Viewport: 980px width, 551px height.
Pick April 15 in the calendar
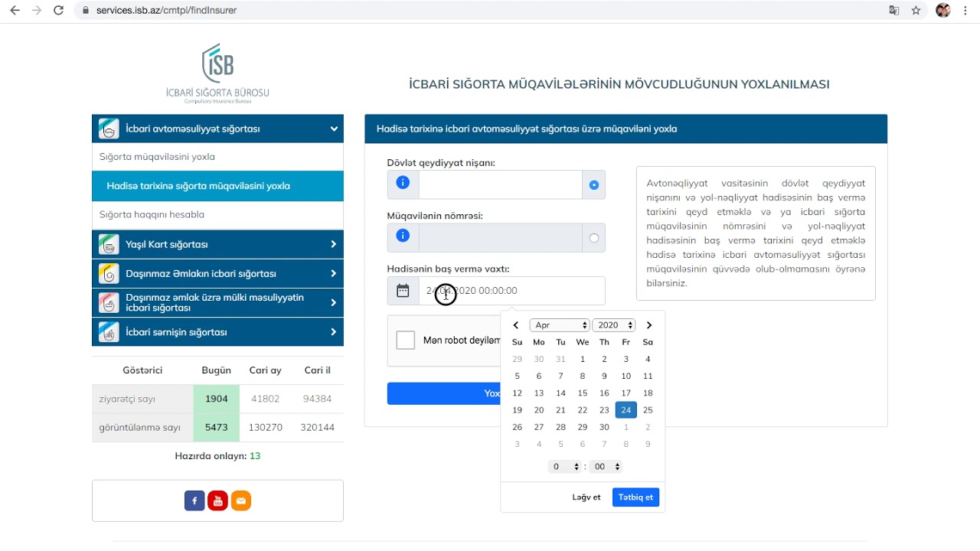[x=583, y=393]
